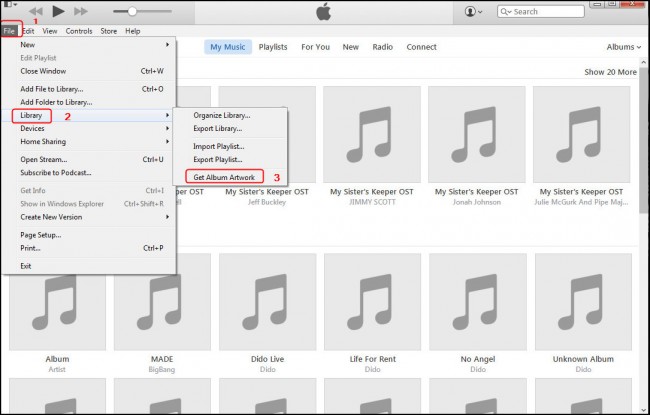Click the search magnifier icon
650x415 pixels.
(503, 12)
